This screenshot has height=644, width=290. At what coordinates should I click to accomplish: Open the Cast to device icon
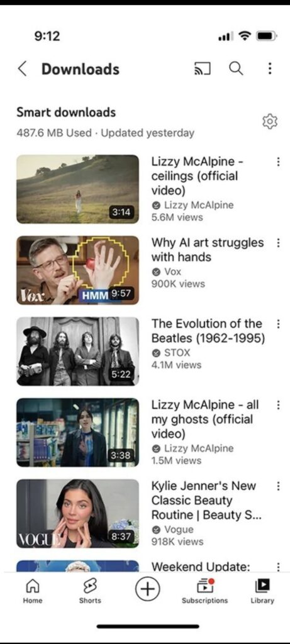point(202,69)
